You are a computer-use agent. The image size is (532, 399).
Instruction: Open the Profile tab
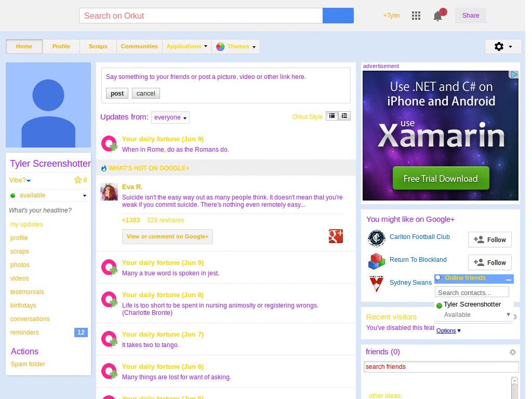click(61, 46)
